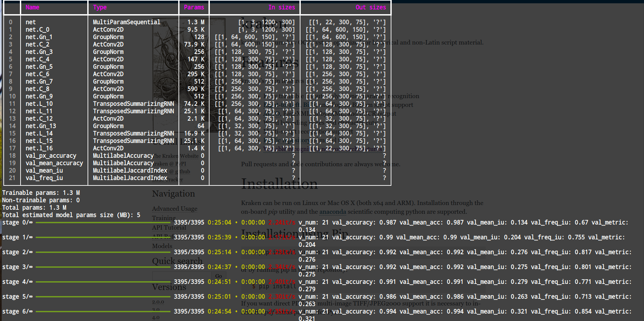Viewport: 644px width, 321px height.
Task: Click the stage 6 progress bar
Action: [x=103, y=312]
